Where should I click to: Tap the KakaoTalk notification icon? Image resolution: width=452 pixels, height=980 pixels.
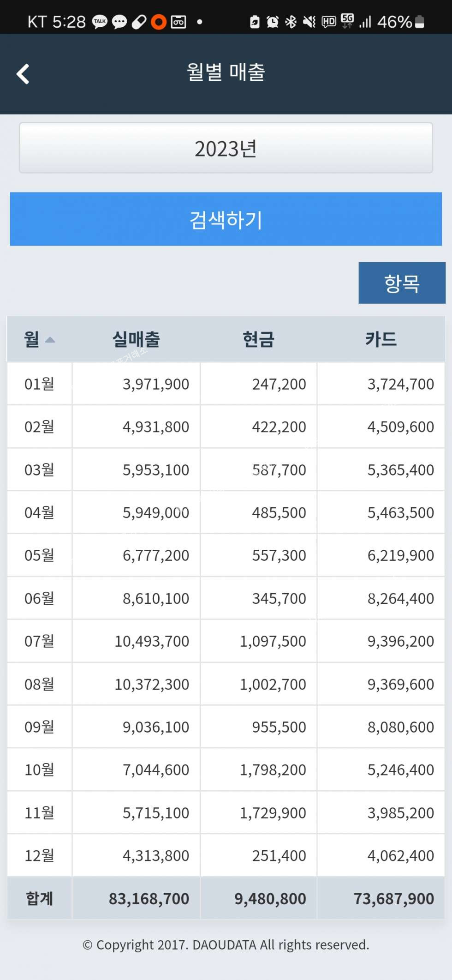[100, 22]
